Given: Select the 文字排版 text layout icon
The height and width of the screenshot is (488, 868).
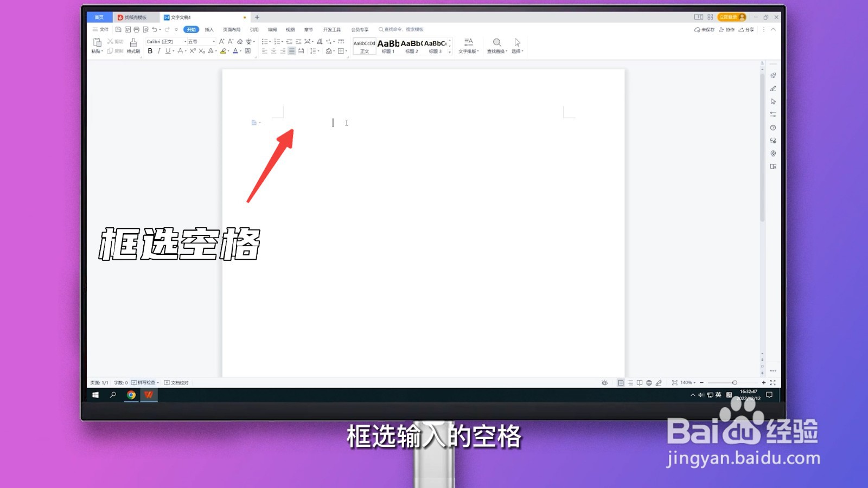Looking at the screenshot, I should (x=468, y=46).
